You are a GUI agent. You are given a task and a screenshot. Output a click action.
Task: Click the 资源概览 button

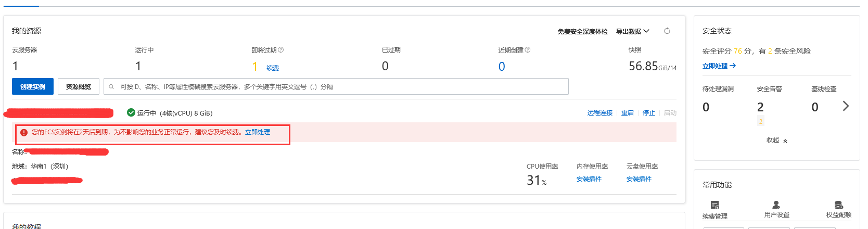tap(79, 86)
